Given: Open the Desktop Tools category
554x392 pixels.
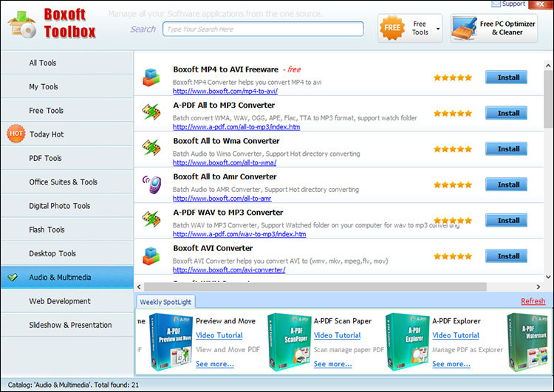Looking at the screenshot, I should [x=67, y=253].
